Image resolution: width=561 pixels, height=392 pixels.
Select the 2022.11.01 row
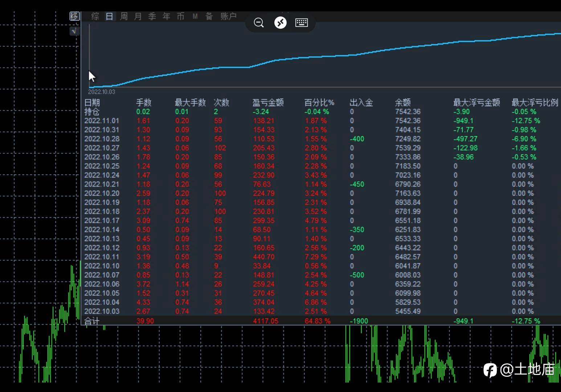321,121
